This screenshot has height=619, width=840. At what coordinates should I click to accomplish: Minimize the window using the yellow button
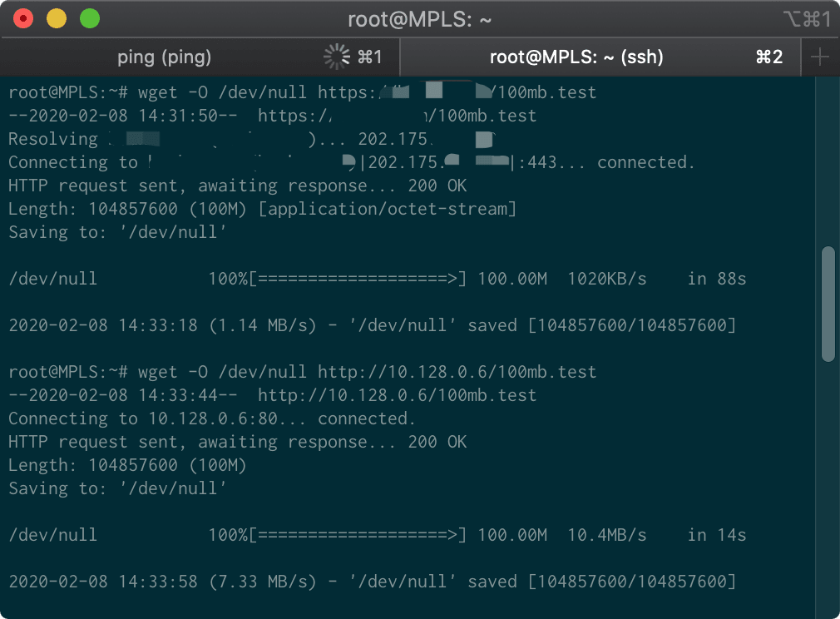(x=57, y=18)
